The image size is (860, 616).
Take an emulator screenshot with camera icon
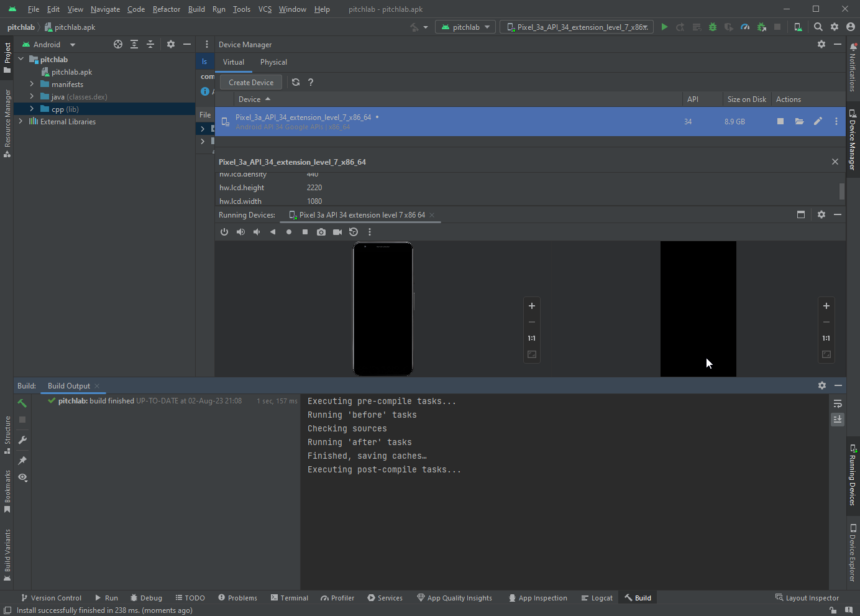(x=321, y=232)
